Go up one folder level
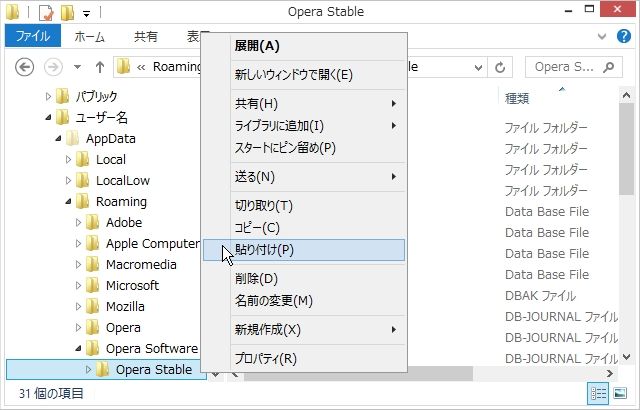 [x=100, y=67]
